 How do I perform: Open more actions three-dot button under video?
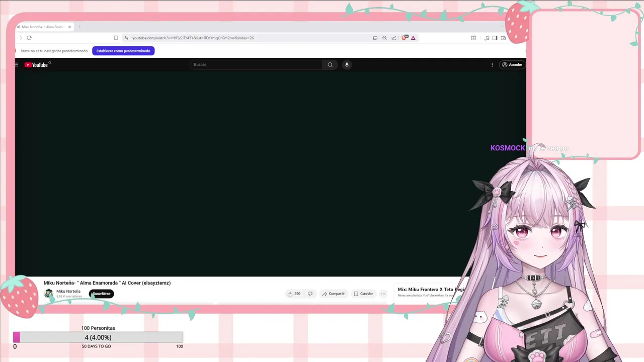pyautogui.click(x=383, y=294)
